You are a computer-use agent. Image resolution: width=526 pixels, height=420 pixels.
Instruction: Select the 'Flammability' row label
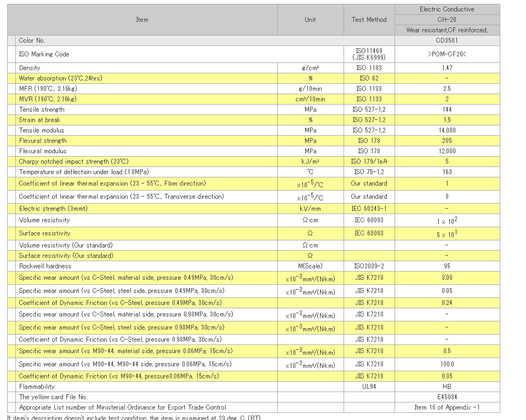pyautogui.click(x=37, y=387)
